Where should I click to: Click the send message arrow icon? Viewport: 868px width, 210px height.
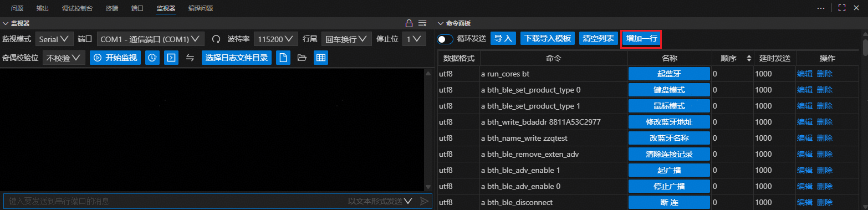[x=424, y=201]
